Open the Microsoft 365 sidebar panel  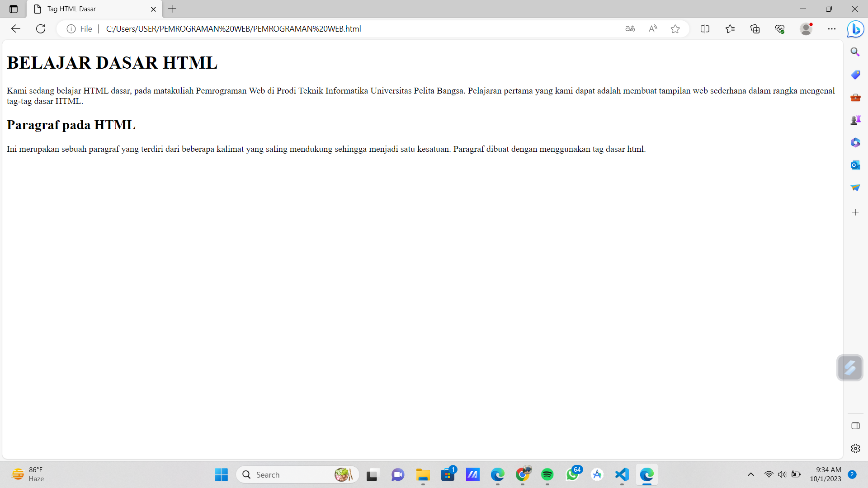[x=855, y=142]
